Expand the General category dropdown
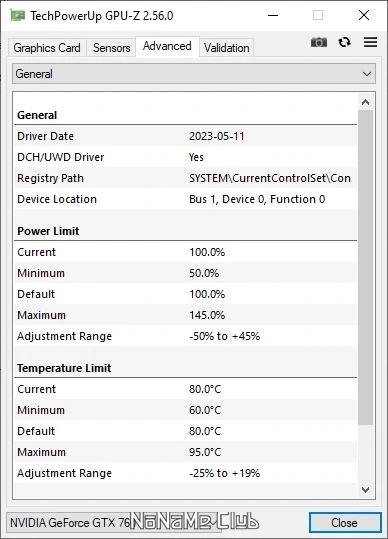Image resolution: width=388 pixels, height=539 pixels. (x=194, y=74)
